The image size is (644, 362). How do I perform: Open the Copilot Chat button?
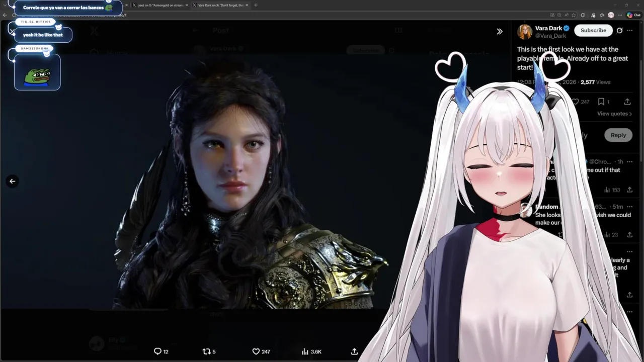[x=633, y=15]
